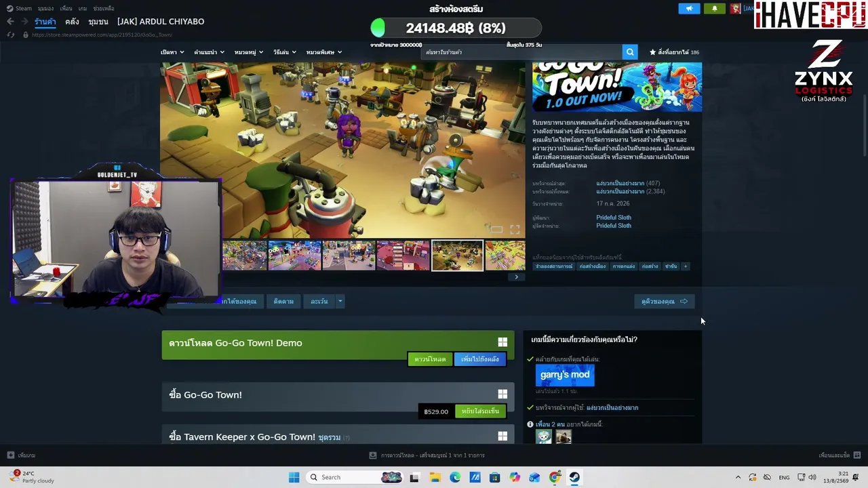The image size is (868, 488).
Task: Open the เกม menu in the title bar
Action: coord(83,9)
